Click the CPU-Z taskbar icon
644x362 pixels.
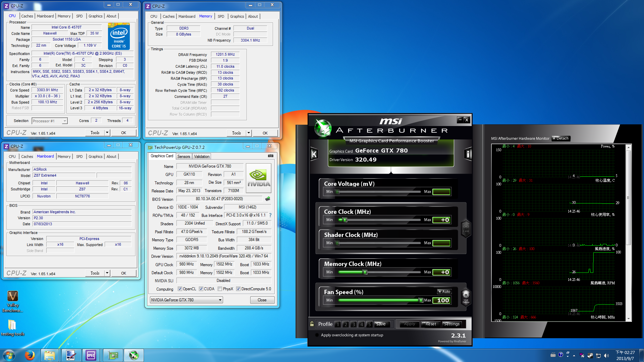[91, 355]
